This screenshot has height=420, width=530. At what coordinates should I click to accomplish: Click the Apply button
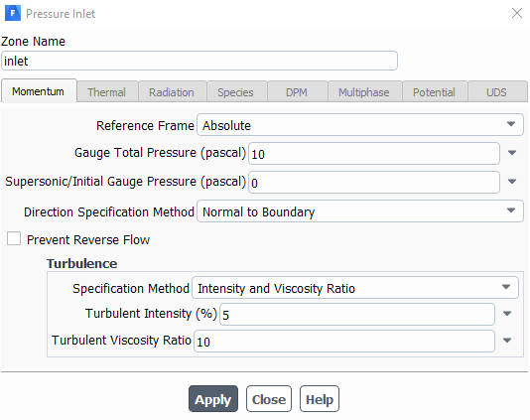213,399
